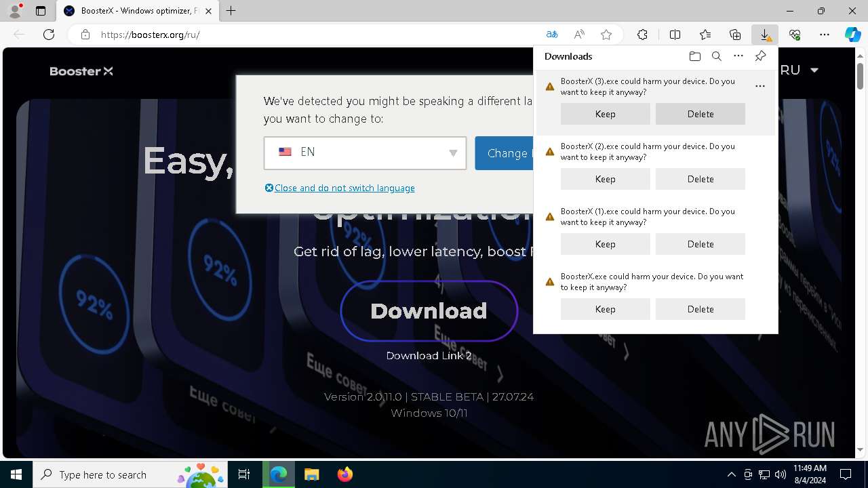Click the translate page icon
868x488 pixels.
(552, 35)
